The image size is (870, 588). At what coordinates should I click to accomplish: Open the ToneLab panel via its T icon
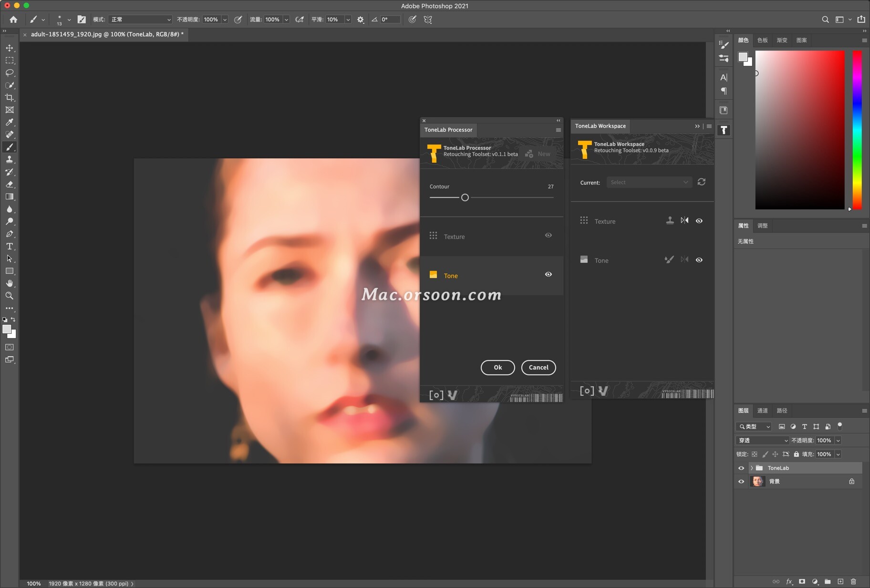[x=724, y=130]
